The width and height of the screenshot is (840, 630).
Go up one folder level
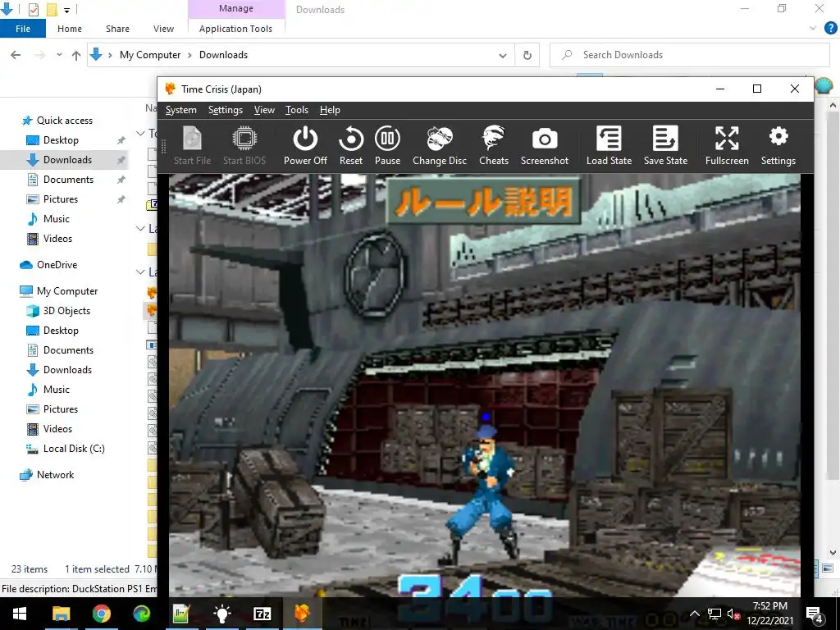[76, 55]
